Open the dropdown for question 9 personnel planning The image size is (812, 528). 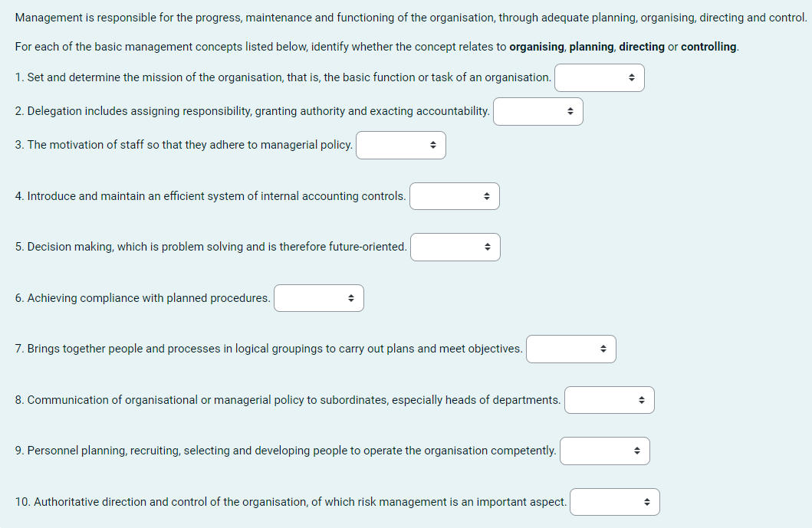click(x=604, y=451)
